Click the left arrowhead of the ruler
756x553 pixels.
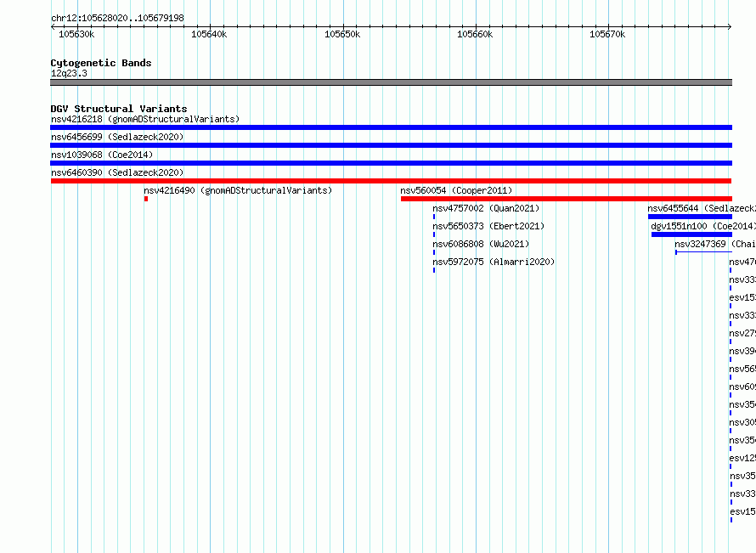[53, 27]
